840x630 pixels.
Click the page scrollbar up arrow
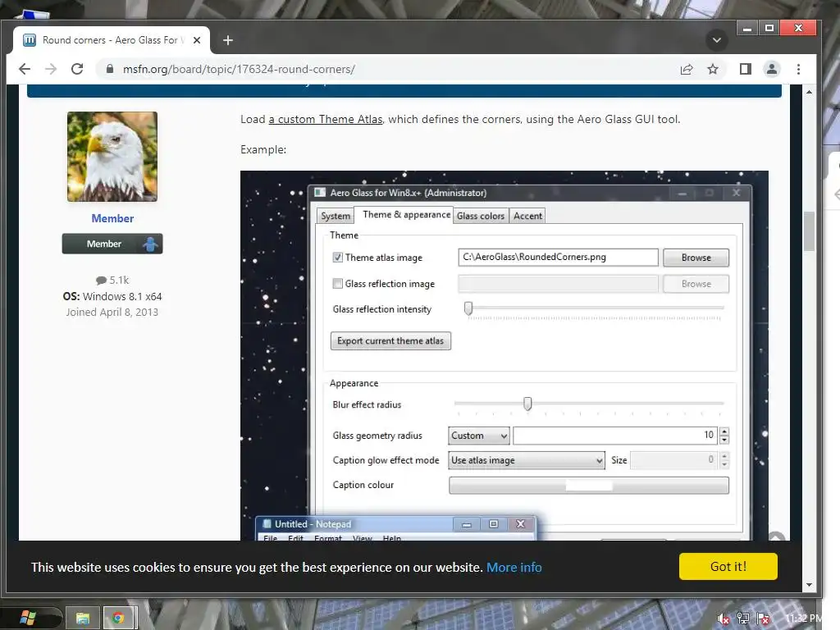pyautogui.click(x=810, y=92)
